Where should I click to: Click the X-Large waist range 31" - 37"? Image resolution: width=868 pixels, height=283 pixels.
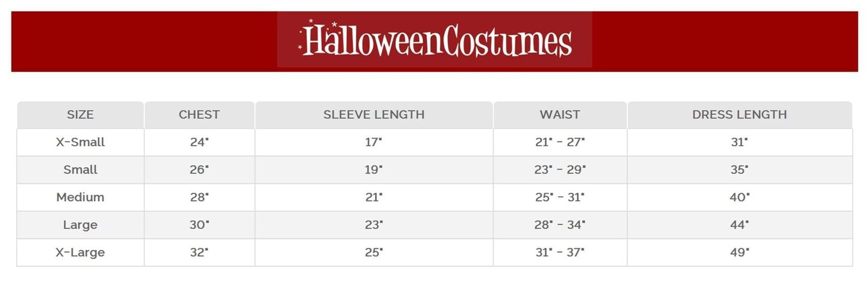pos(559,253)
